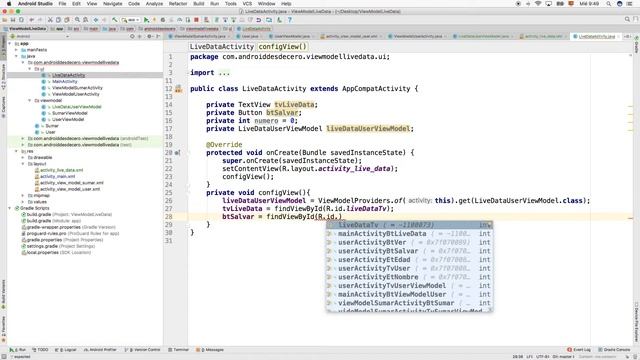Screen dimensions: 640x360
Task: Click the configView() breadcrumb in editor
Action: pyautogui.click(x=282, y=47)
